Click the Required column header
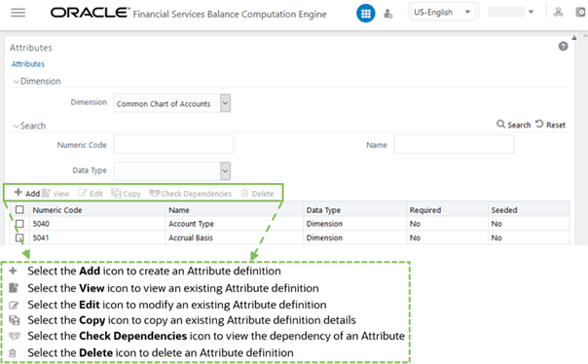The height and width of the screenshot is (364, 588). pos(424,210)
